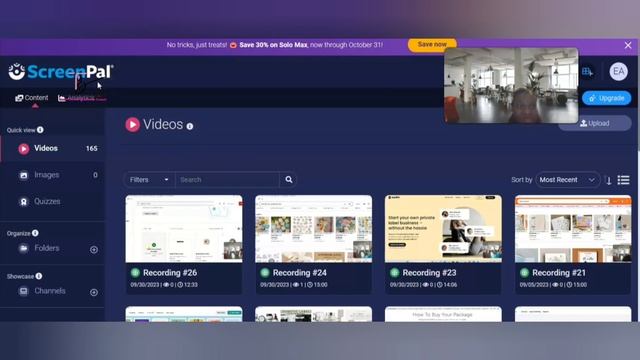Screen dimensions: 640x360
Task: Open Recording #21 thumbnail
Action: pos(573,229)
